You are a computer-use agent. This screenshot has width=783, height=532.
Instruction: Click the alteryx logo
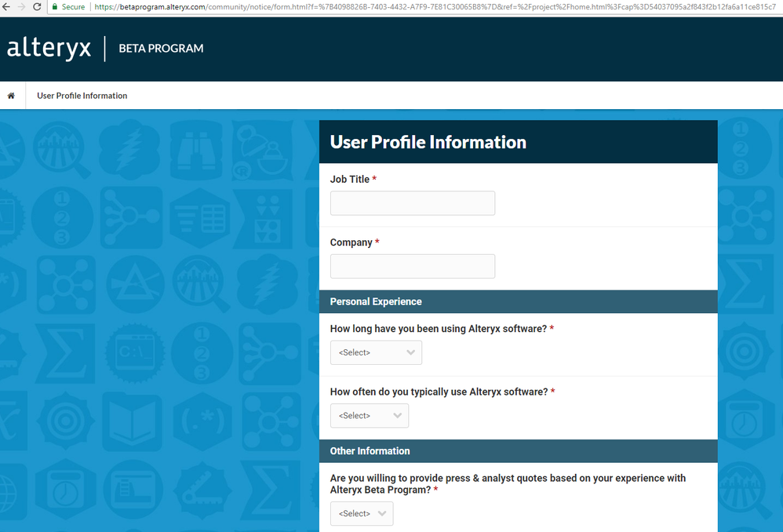[49, 49]
